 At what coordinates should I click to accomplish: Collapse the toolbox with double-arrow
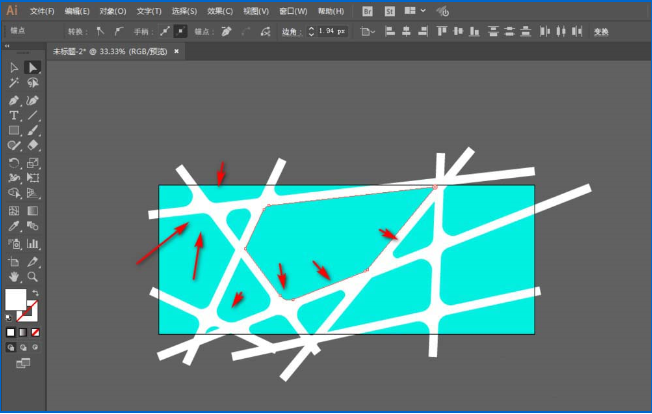coord(7,46)
